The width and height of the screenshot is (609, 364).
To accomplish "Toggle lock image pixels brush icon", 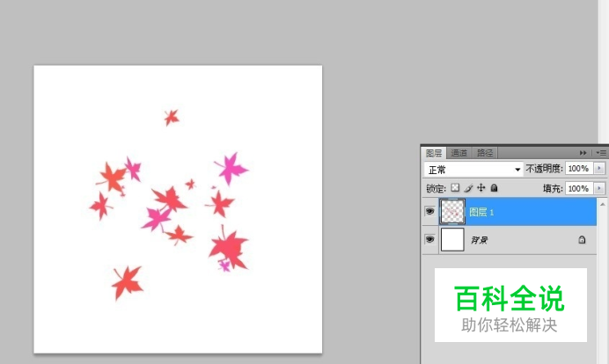I will (x=468, y=188).
